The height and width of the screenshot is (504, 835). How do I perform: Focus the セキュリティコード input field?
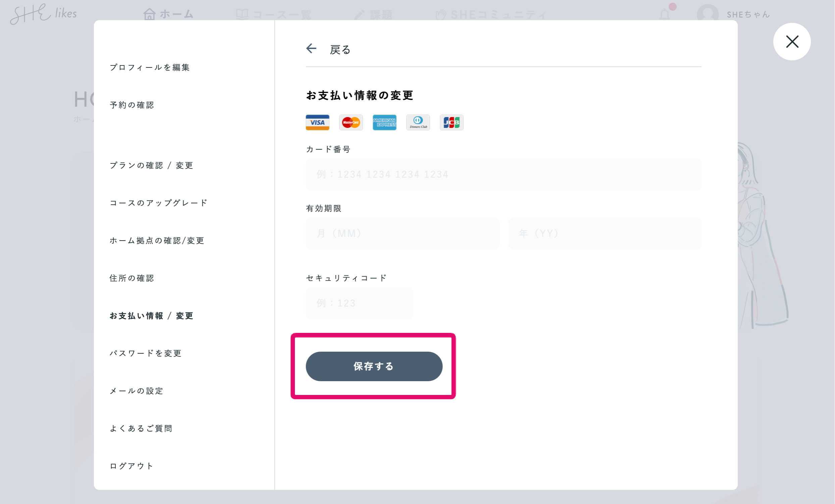coord(359,303)
